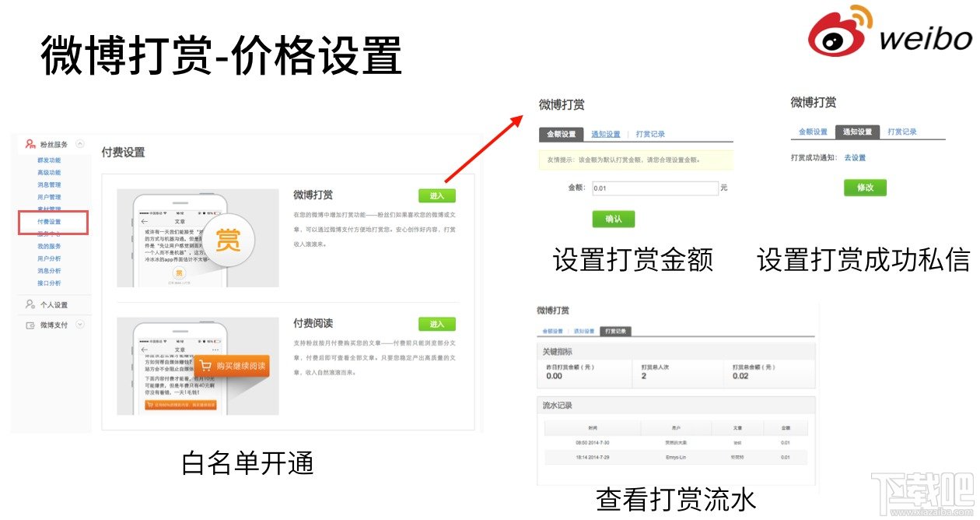Click the 用户 column header in 流水记录
980x520 pixels.
pos(676,428)
